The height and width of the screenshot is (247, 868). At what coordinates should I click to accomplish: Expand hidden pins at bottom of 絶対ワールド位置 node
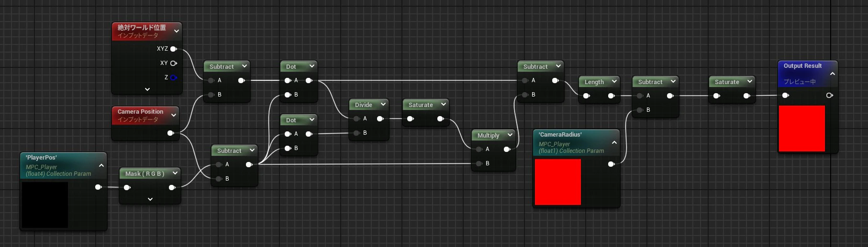[147, 89]
